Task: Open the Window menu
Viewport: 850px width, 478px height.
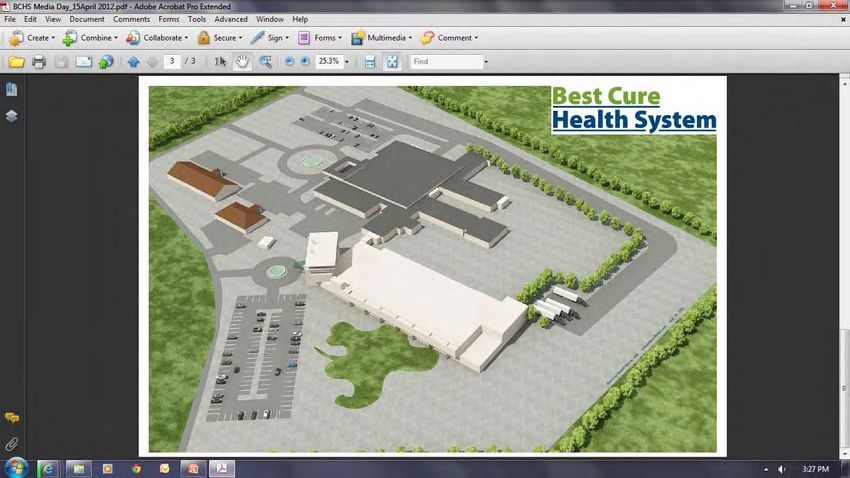Action: (x=269, y=19)
